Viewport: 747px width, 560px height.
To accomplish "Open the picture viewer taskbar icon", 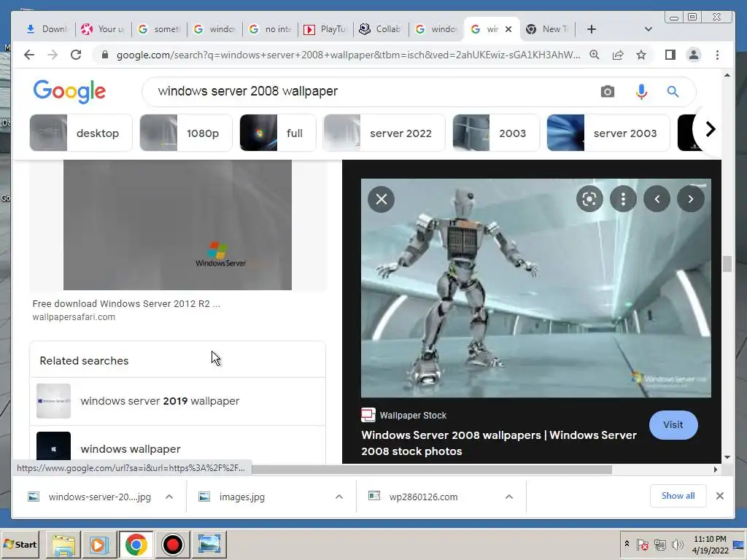I will click(x=209, y=544).
